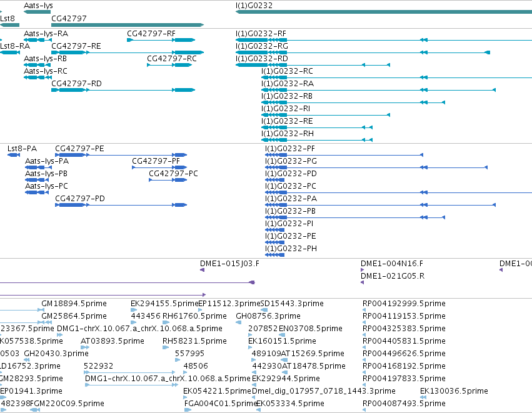Image resolution: width=532 pixels, height=413 pixels.
Task: Select protein l(1)G0232-PC
Action: (x=398, y=192)
